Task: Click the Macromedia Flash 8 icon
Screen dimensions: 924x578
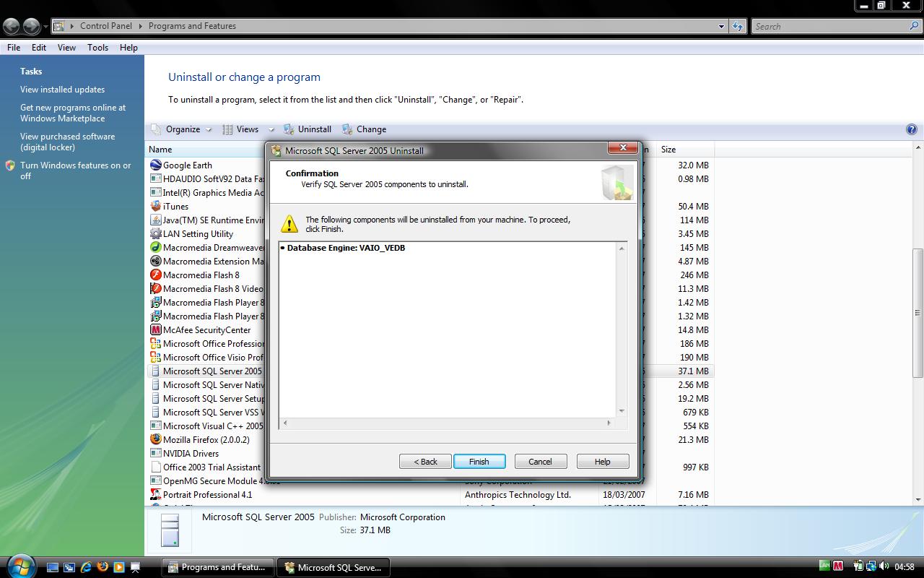Action: pos(155,275)
